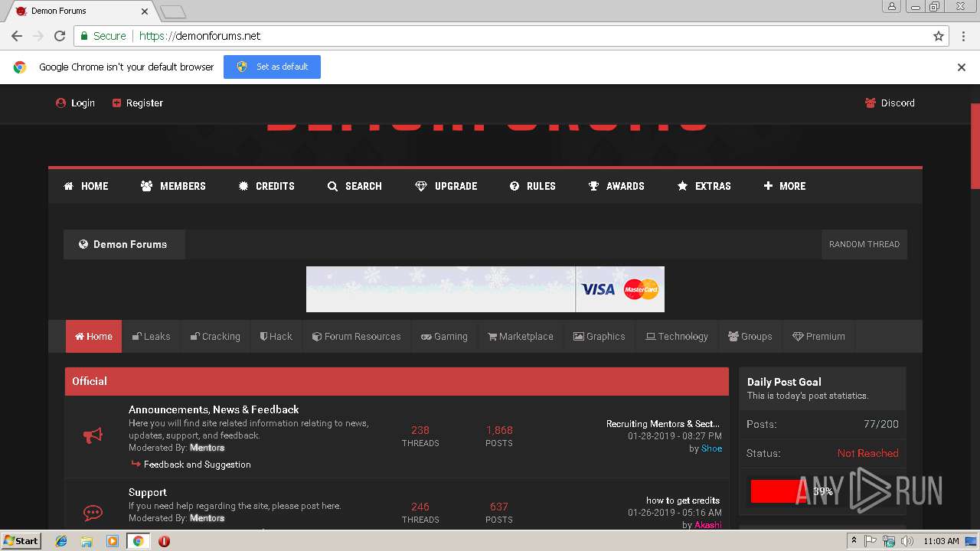Open SEARCH in main navigation
The height and width of the screenshot is (551, 980).
354,186
